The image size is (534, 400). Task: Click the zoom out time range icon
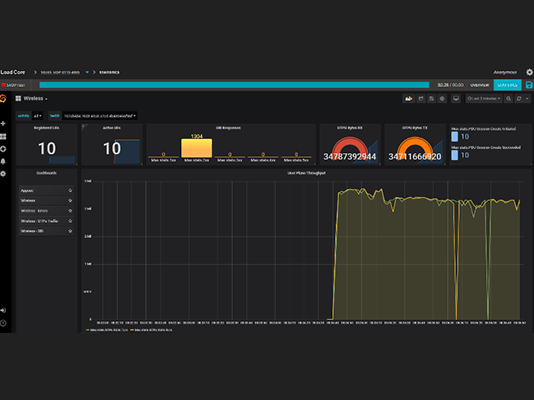click(x=508, y=99)
